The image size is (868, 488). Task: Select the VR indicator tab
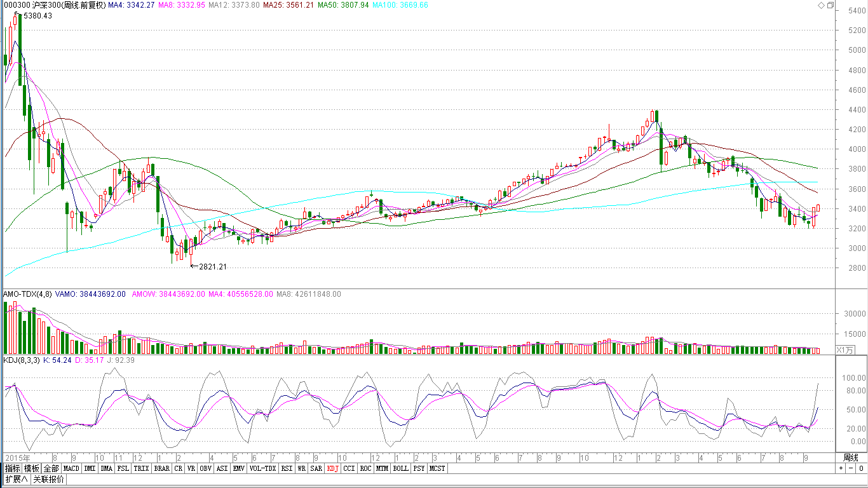point(191,469)
